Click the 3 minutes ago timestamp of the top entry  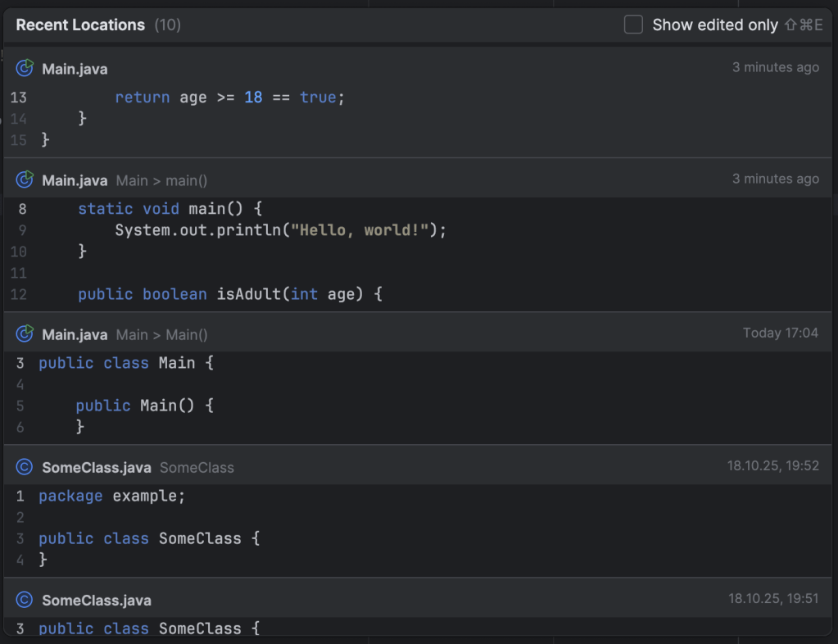click(x=775, y=67)
